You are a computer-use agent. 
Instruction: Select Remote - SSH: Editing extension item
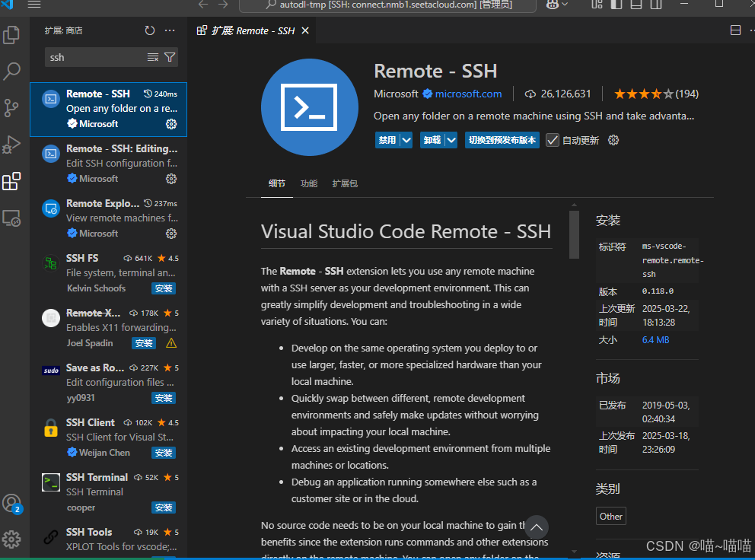[x=108, y=164]
